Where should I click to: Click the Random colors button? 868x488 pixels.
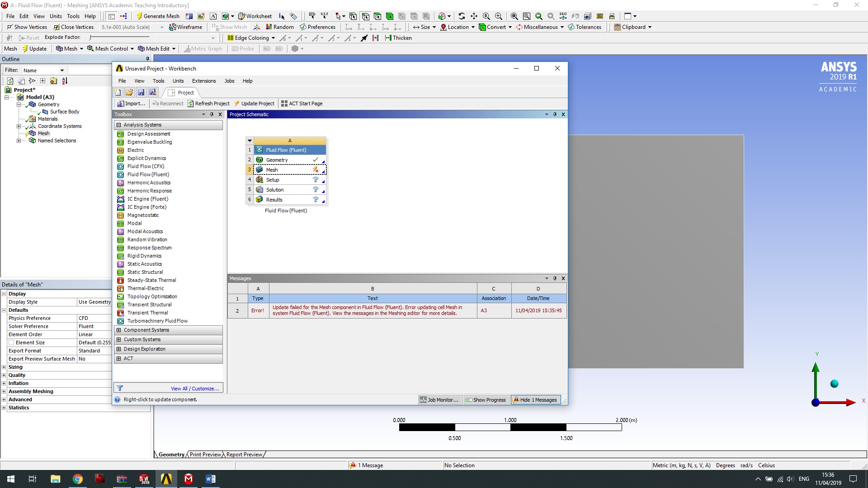click(280, 27)
